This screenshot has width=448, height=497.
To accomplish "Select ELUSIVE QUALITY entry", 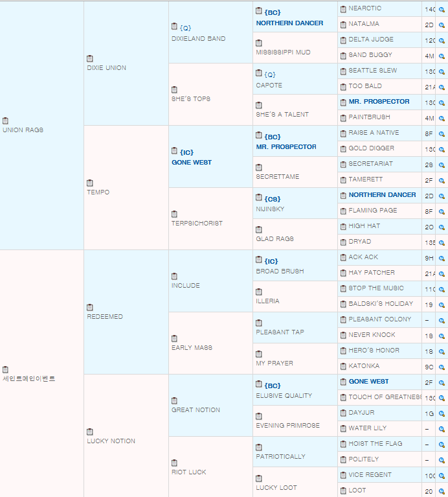I will (x=284, y=395).
